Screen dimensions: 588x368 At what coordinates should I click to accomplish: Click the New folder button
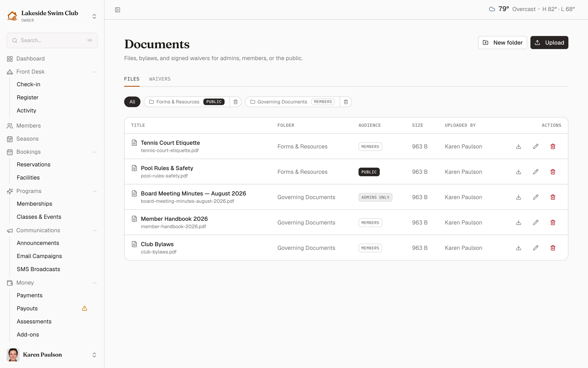502,43
